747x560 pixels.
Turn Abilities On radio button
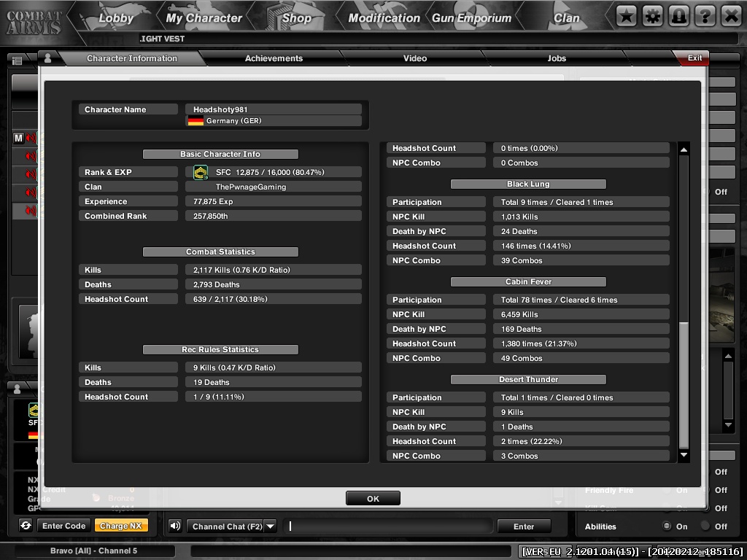[667, 526]
